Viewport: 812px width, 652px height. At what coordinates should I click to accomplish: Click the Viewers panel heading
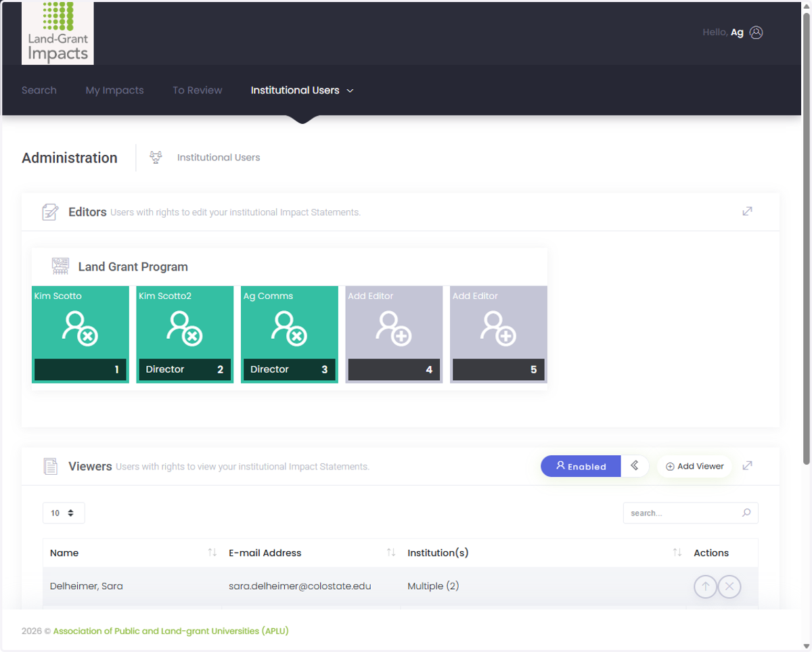[x=90, y=466]
